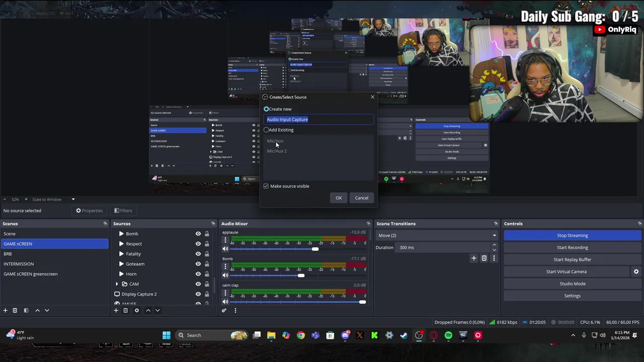
Task: Increase the transition duration
Action: pyautogui.click(x=494, y=245)
